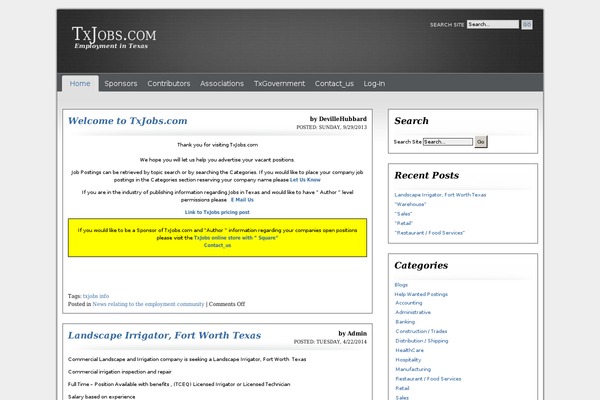The image size is (600, 400).
Task: Click the Categories heading
Action: [x=421, y=266]
